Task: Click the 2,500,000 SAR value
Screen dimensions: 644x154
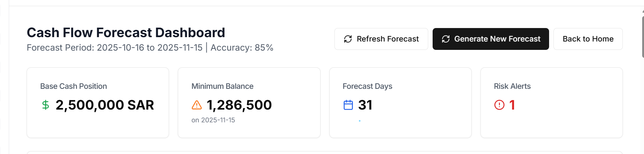Action: click(x=104, y=105)
